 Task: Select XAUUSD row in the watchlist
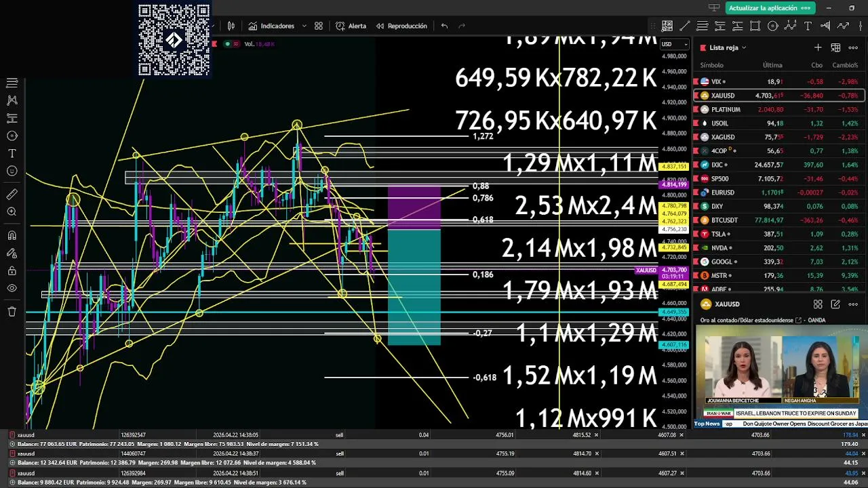[x=778, y=96]
